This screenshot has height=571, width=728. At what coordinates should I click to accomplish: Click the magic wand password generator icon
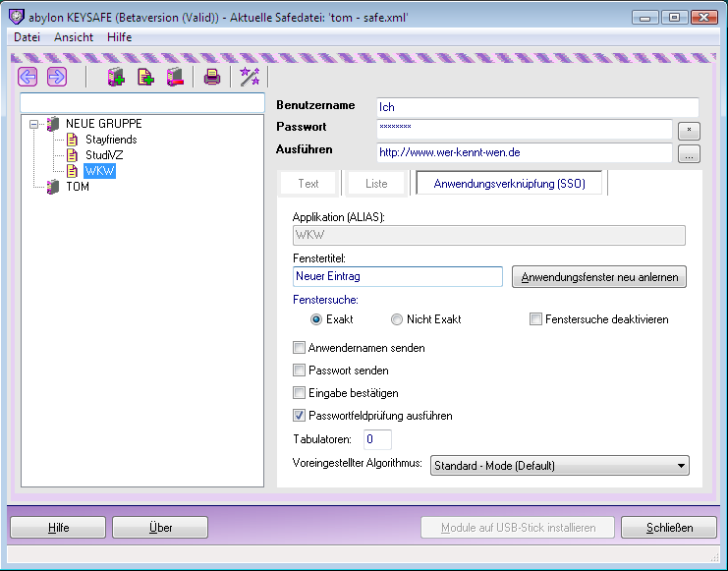point(250,77)
